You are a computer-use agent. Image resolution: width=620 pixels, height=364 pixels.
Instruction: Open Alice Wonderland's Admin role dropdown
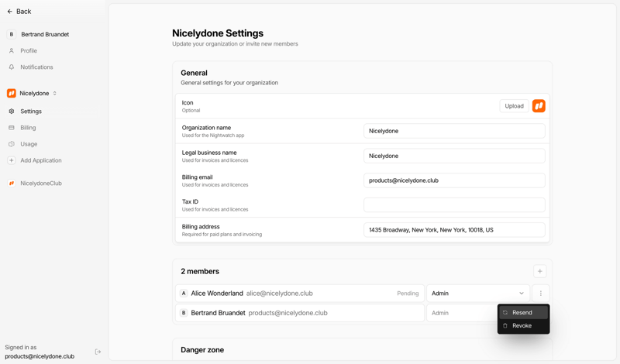pyautogui.click(x=477, y=294)
